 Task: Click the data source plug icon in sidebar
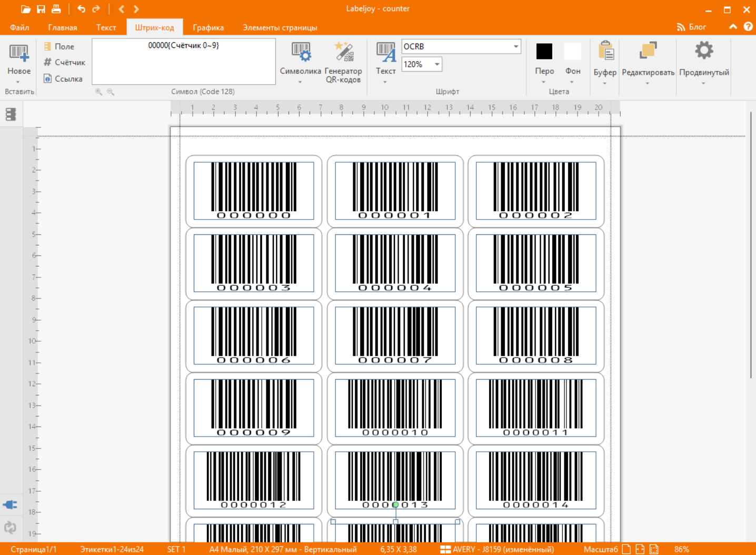point(10,505)
